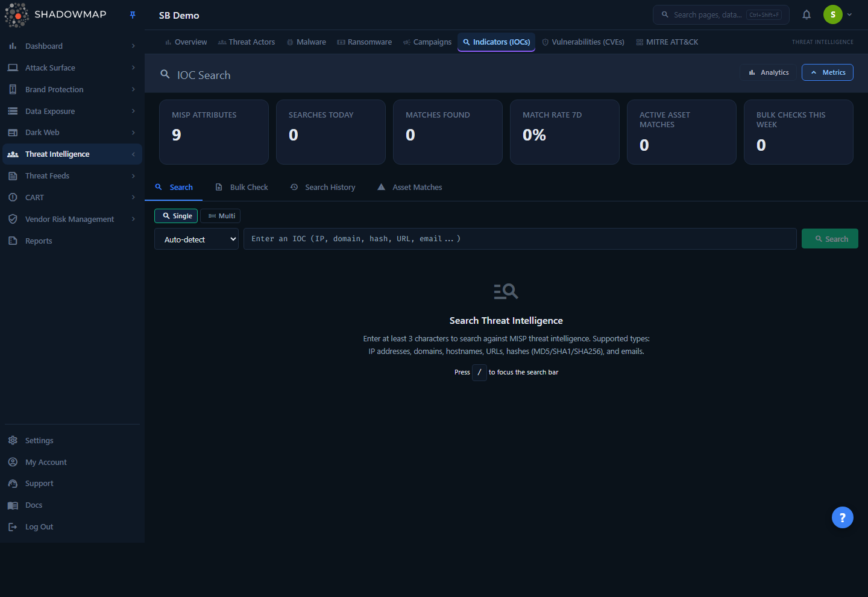Toggle the Analytics panel
This screenshot has height=597, width=868.
tap(769, 72)
